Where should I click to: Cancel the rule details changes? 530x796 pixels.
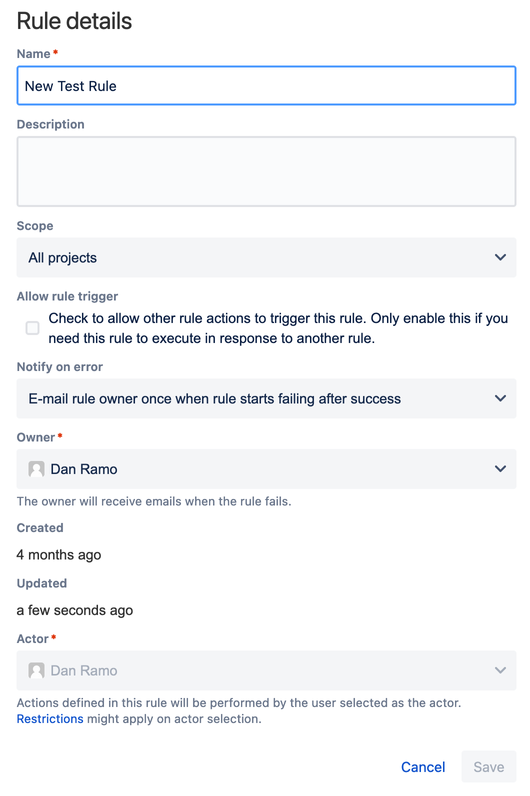coord(423,767)
